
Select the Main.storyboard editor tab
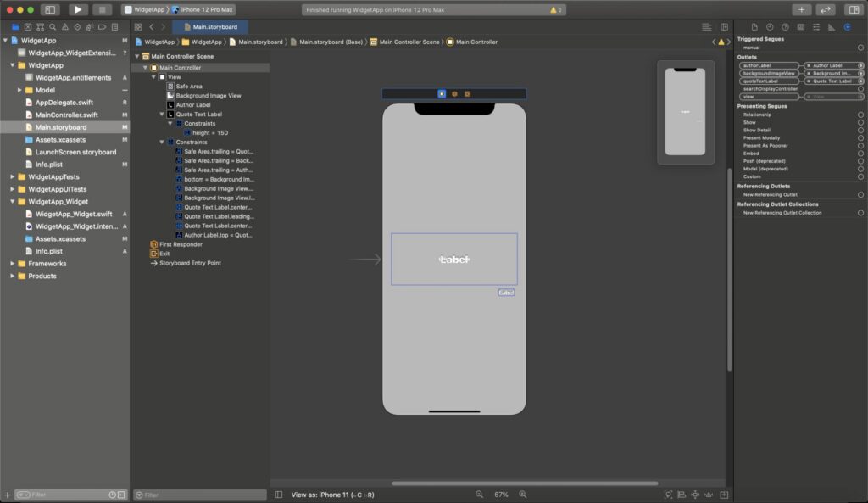[210, 26]
